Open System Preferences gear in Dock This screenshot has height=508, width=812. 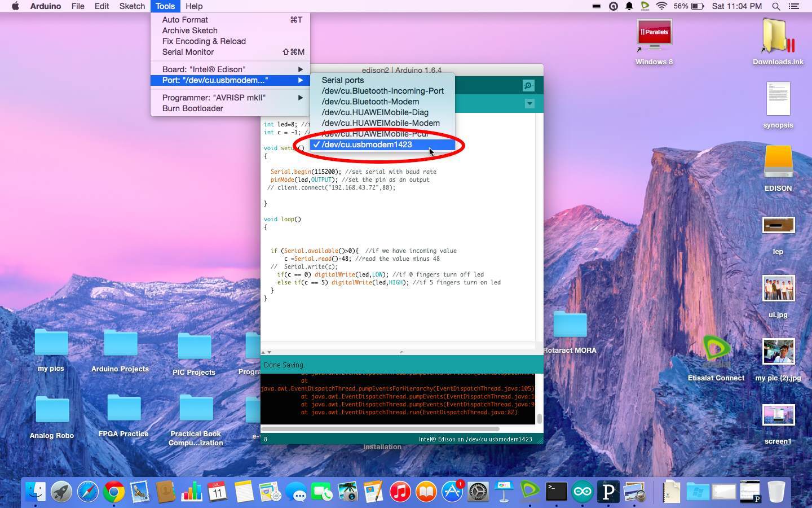coord(478,492)
